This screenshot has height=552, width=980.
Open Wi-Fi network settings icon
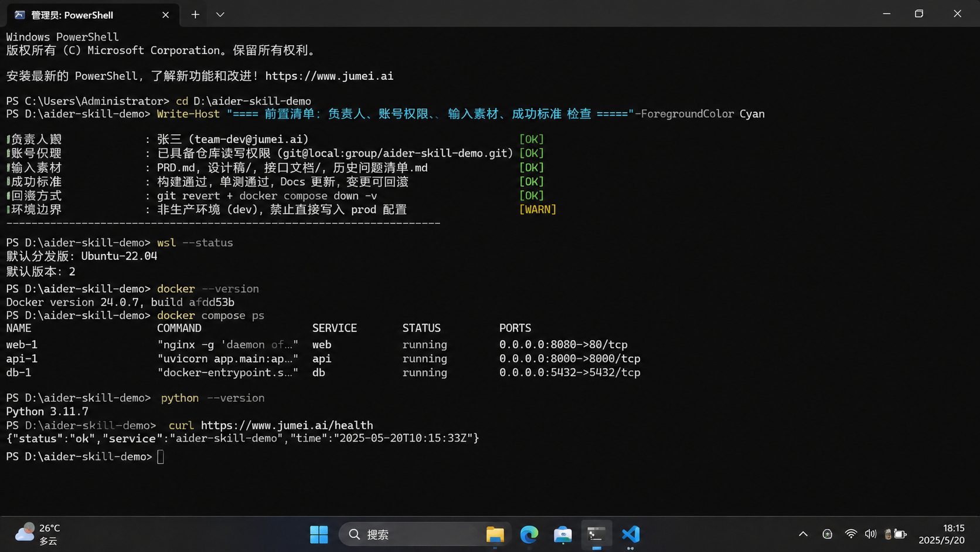pos(850,534)
